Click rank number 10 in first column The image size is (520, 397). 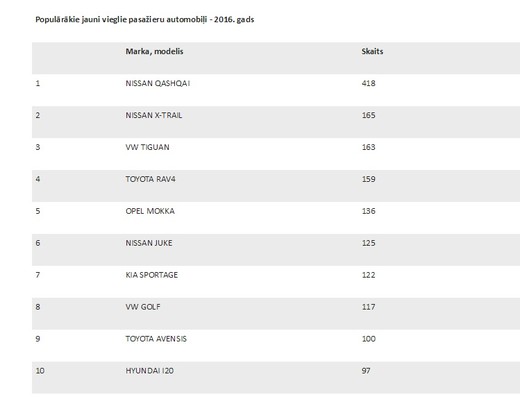[40, 371]
